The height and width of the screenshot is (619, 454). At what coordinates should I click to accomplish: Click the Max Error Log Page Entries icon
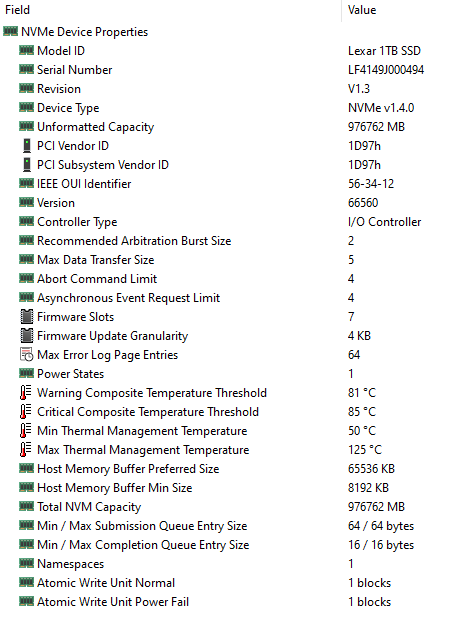pyautogui.click(x=26, y=355)
